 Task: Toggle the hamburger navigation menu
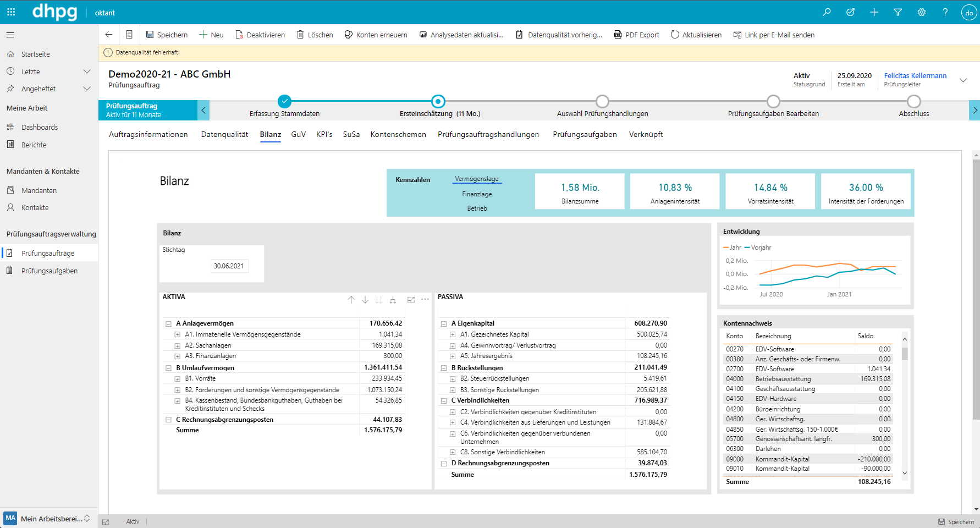(10, 35)
